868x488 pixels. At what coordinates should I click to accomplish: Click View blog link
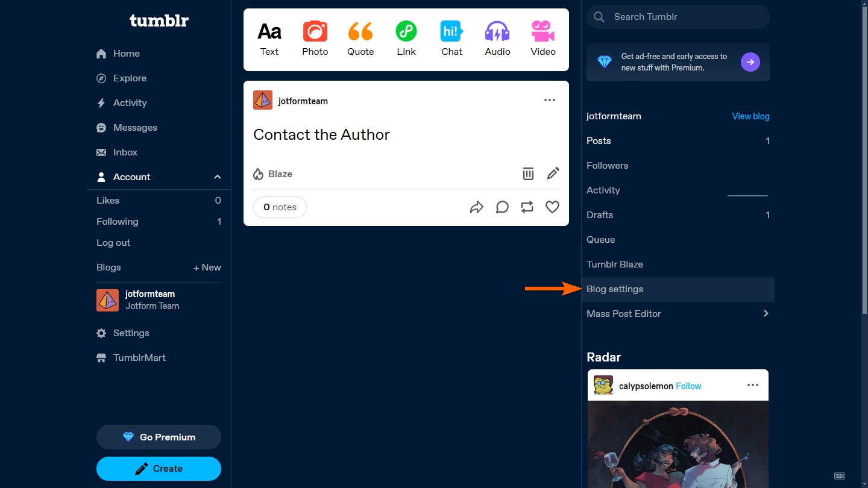pos(750,116)
